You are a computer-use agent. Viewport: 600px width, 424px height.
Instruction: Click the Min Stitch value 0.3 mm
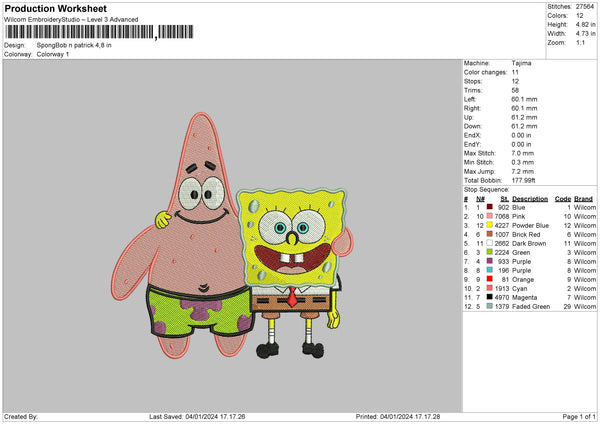click(x=522, y=162)
